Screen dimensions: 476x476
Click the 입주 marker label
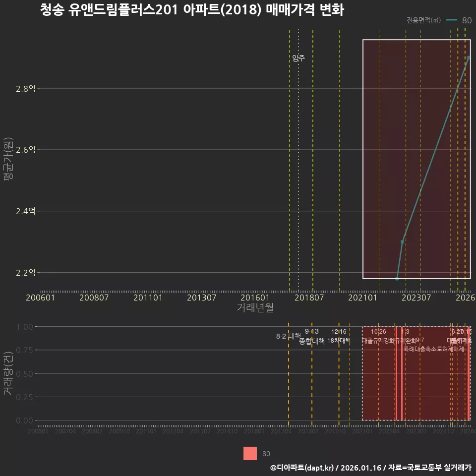(x=298, y=58)
